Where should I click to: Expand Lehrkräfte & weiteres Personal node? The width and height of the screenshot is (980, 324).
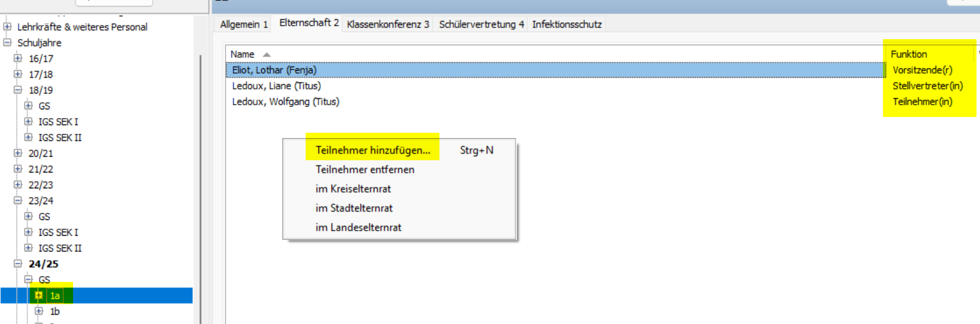pos(8,27)
